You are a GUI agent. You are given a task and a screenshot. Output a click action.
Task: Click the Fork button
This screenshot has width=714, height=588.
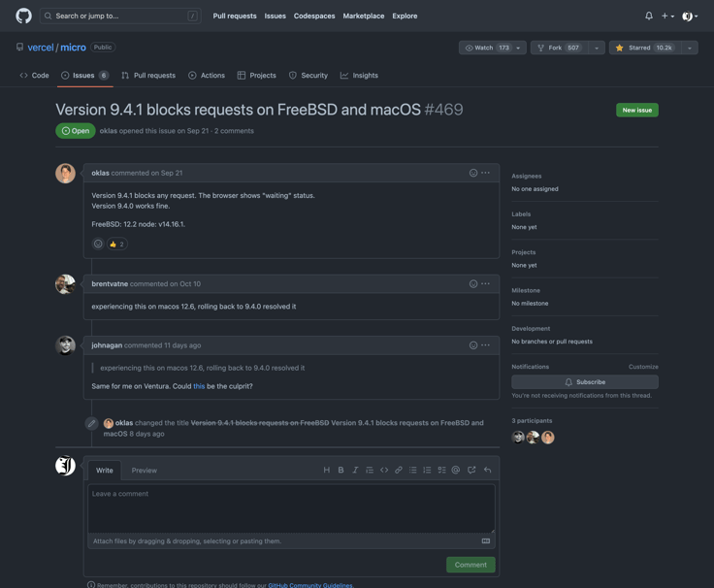(559, 48)
